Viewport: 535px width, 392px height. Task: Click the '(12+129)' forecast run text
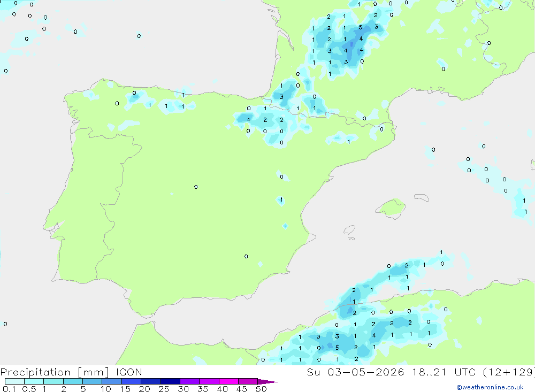coord(509,372)
